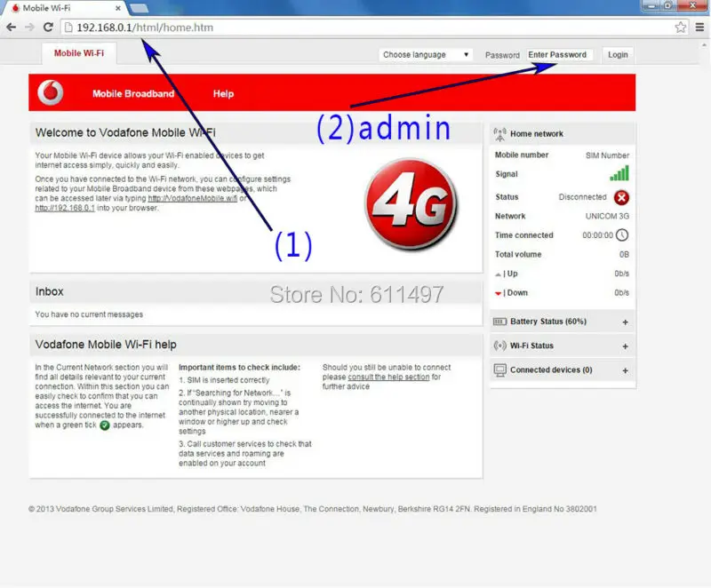Click the red download arrow beside Down
The image size is (711, 588).
(499, 293)
